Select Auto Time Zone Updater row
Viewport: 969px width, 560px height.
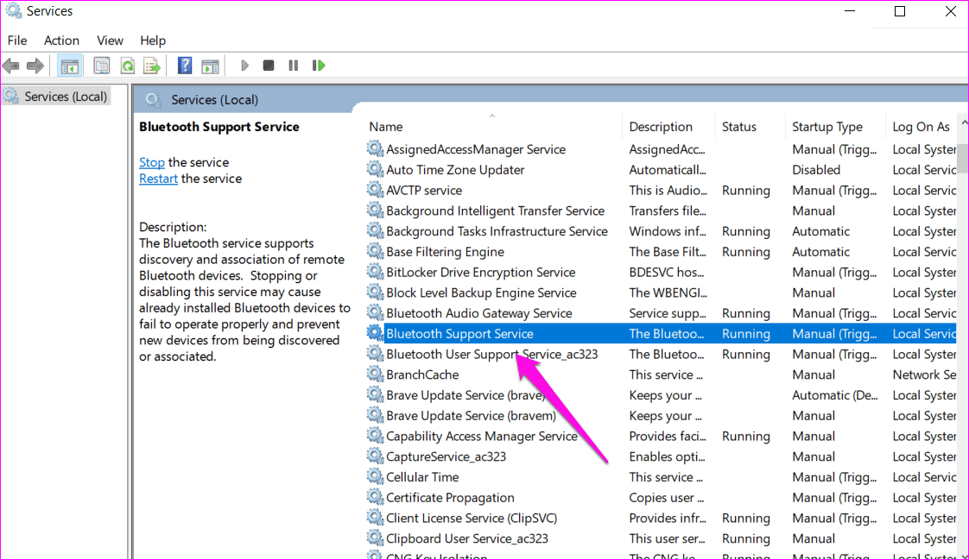(x=661, y=169)
